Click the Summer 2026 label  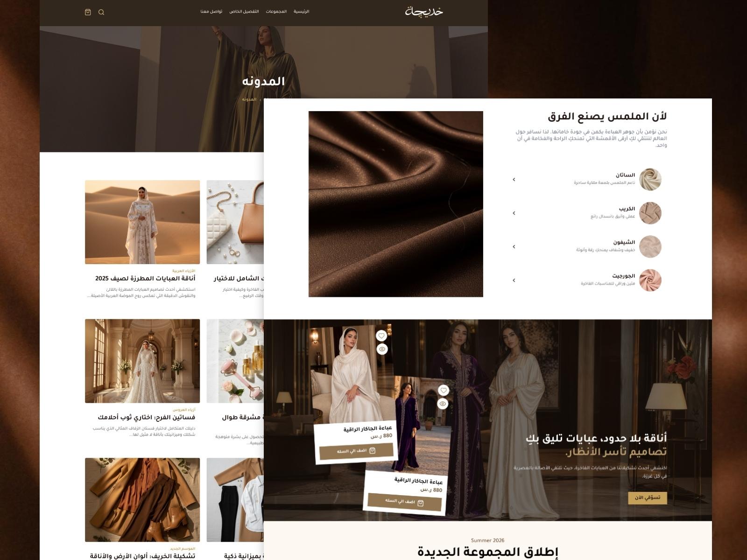click(x=487, y=540)
